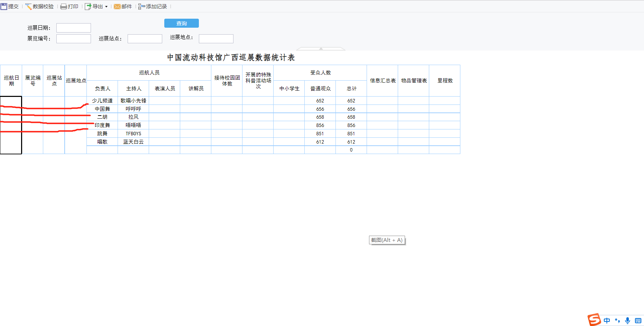Select 总计 value 656

[351, 109]
